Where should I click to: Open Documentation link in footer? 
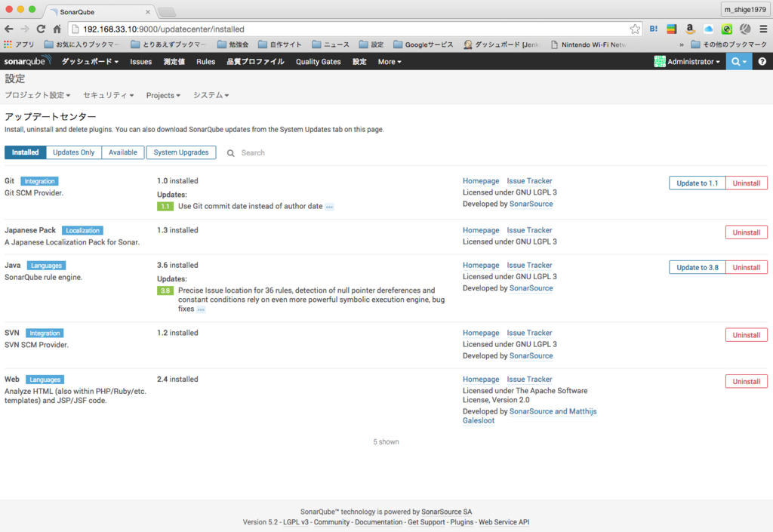[379, 521]
